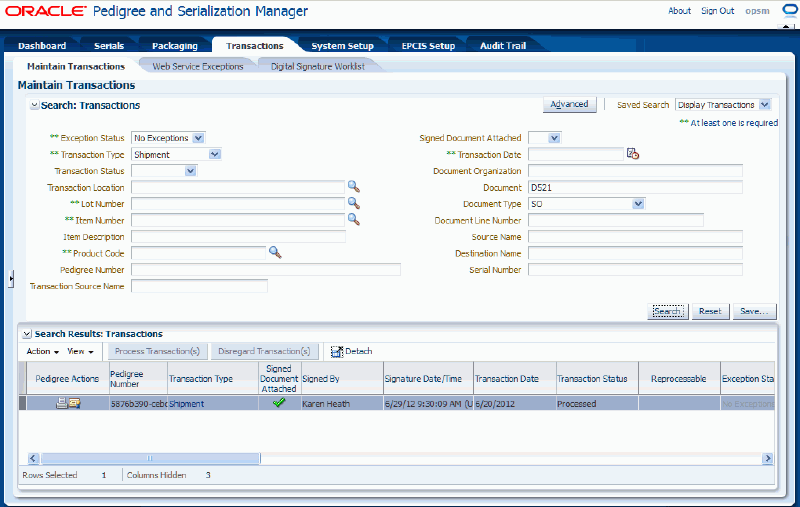Click the Lot Number input field

pyautogui.click(x=238, y=204)
